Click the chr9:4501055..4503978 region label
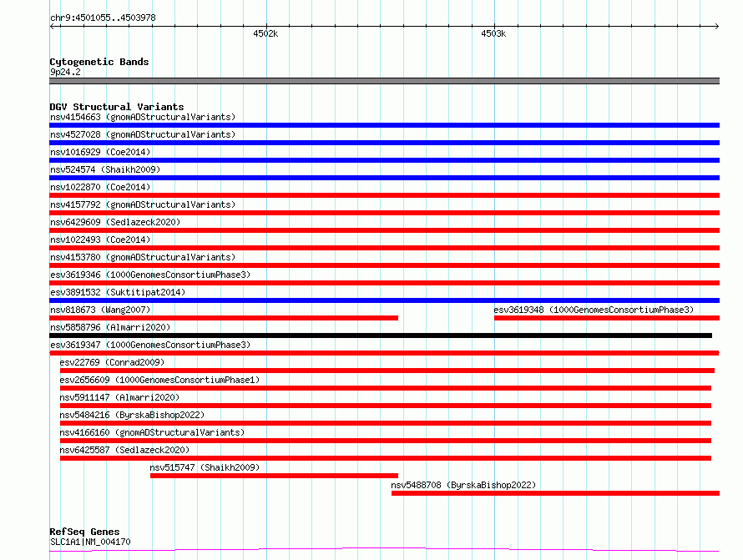 [x=103, y=18]
